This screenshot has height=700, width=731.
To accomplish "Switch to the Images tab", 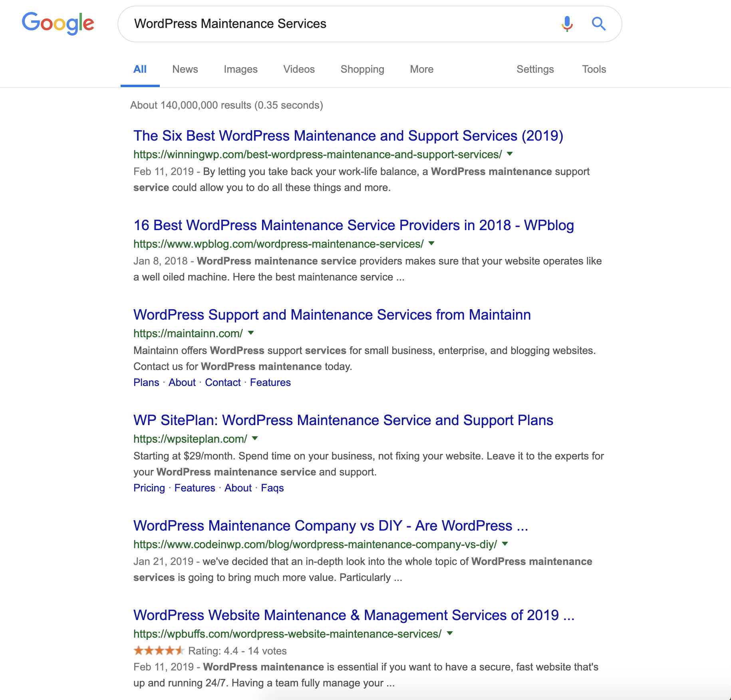I will click(240, 69).
